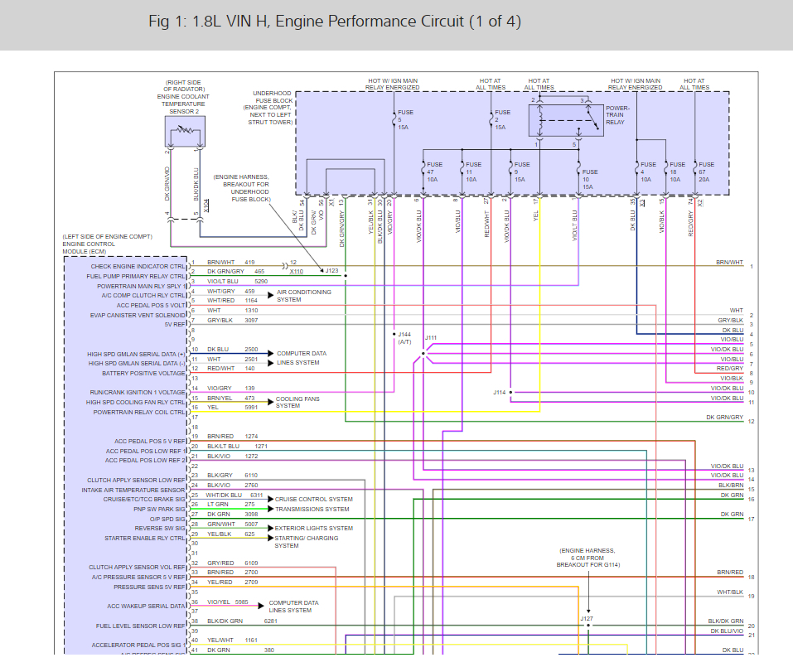The height and width of the screenshot is (672, 793).
Task: Open the Exterior Lights System reference
Action: coord(313,528)
